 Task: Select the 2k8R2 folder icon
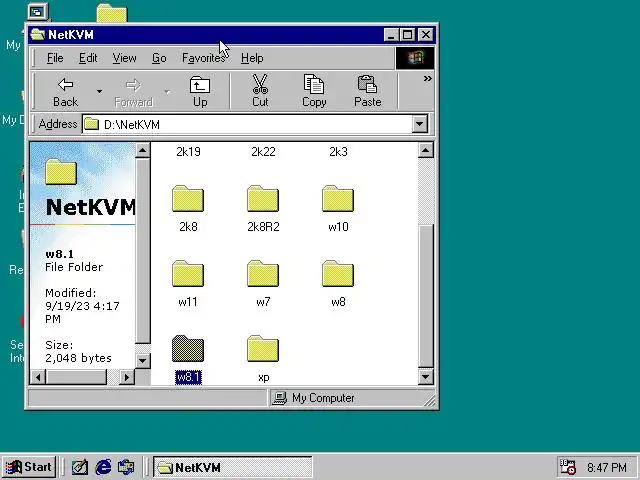click(263, 199)
